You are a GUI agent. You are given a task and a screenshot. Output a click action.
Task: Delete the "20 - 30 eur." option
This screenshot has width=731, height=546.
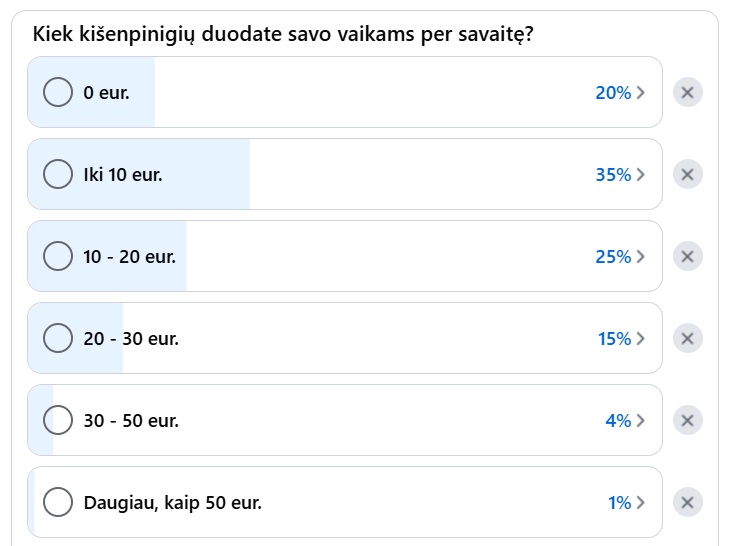point(688,339)
